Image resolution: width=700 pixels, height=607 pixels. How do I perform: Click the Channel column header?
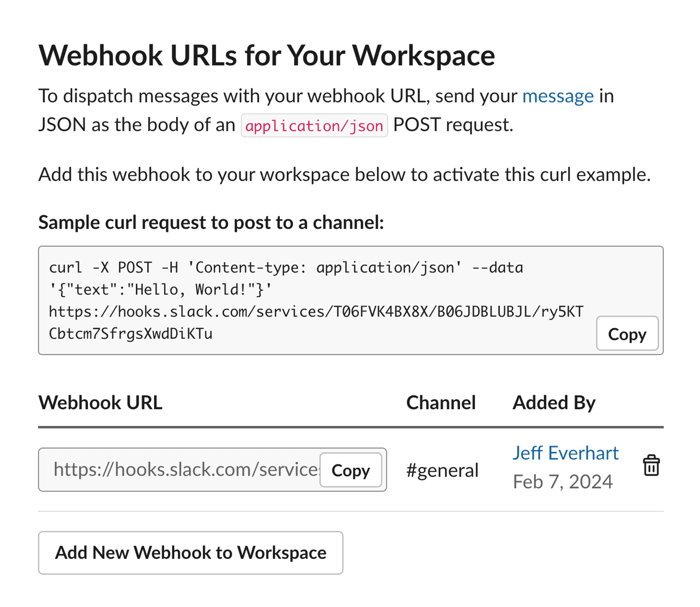tap(441, 403)
